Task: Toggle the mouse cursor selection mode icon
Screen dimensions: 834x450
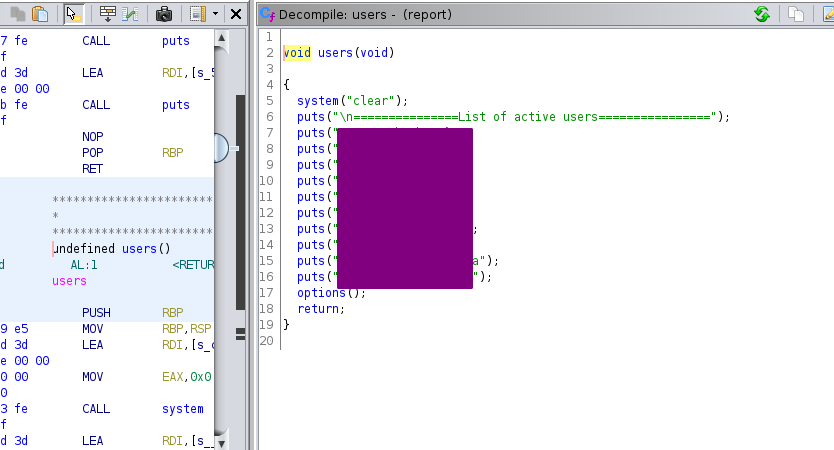Action: tap(73, 14)
